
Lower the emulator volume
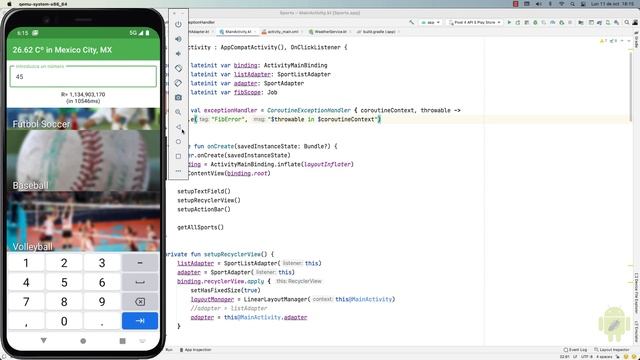coord(178,53)
